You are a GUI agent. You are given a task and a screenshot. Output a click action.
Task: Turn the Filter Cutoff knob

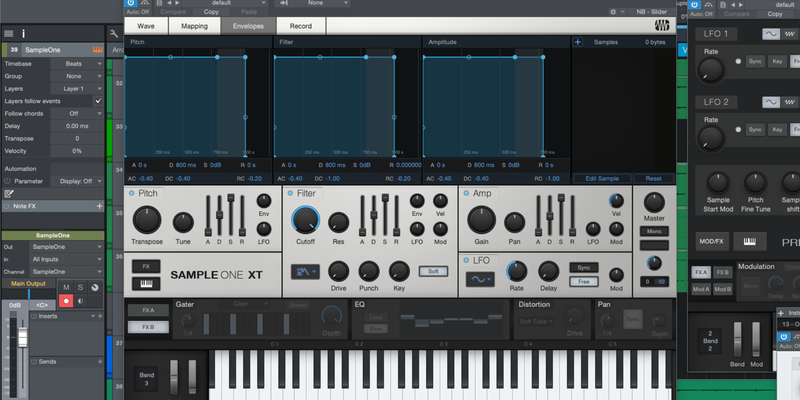pyautogui.click(x=306, y=220)
